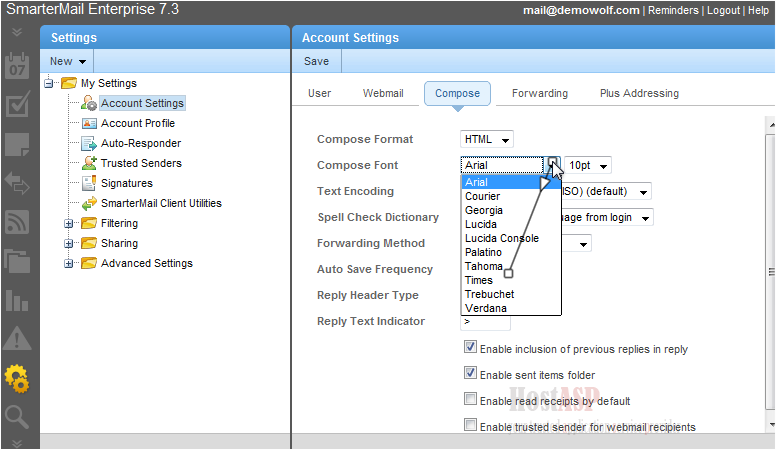
Task: Choose Georgia from the font list
Action: click(x=511, y=210)
